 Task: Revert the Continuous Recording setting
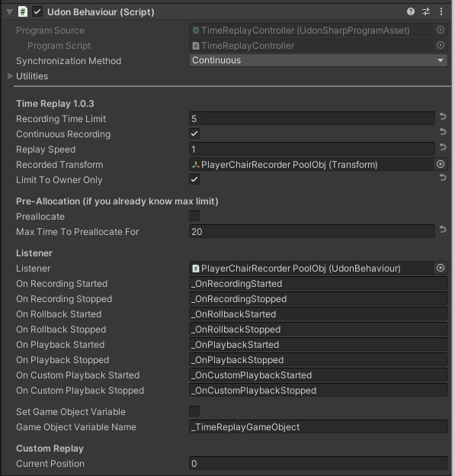coord(443,131)
